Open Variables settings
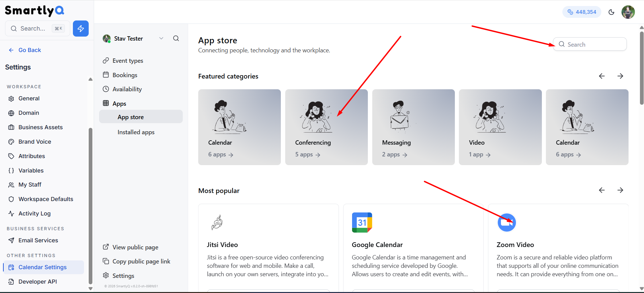Viewport: 644px width, 293px height. tap(31, 170)
